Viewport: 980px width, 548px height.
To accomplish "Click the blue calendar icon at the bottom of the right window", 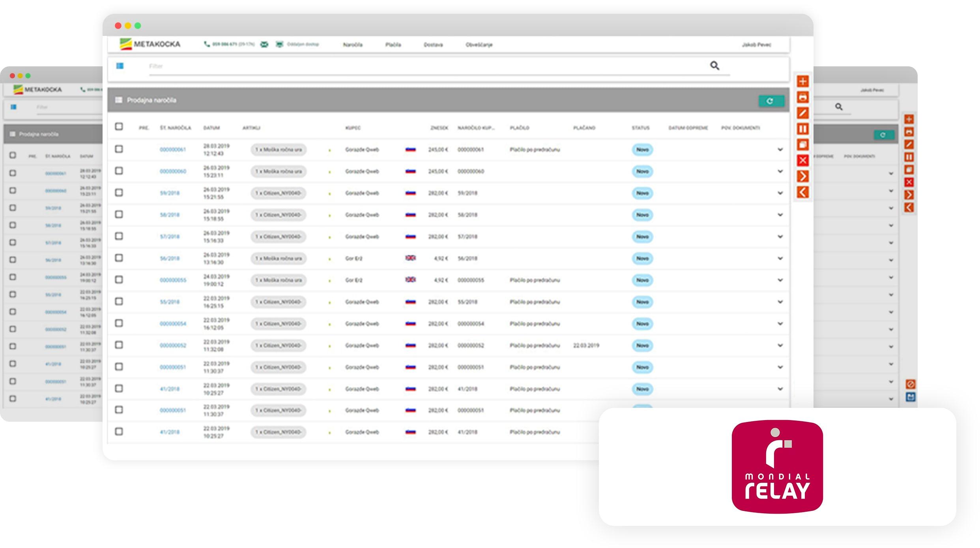I will pyautogui.click(x=911, y=397).
